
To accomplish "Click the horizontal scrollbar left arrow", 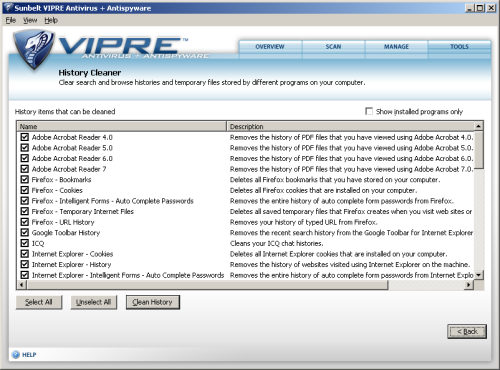I will tap(22, 285).
